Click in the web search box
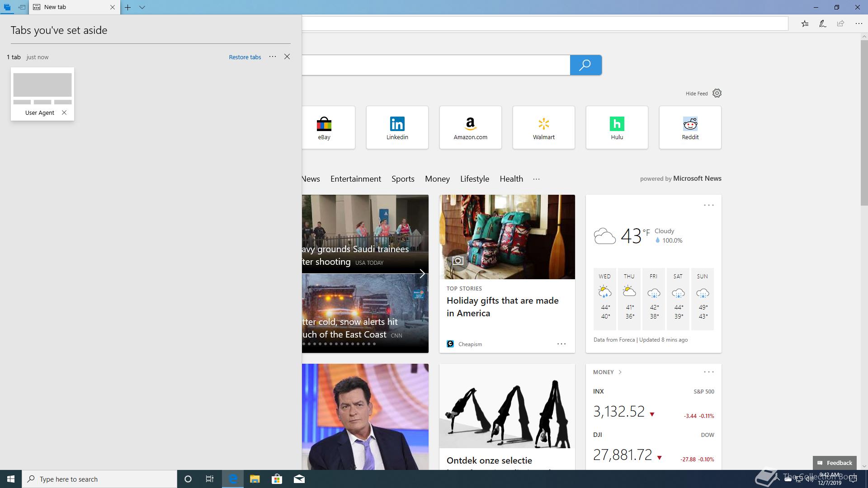Image resolution: width=868 pixels, height=488 pixels. pos(436,65)
